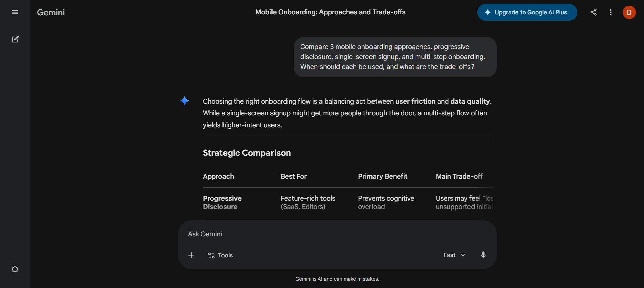644x288 pixels.
Task: Click the Feature-rich tools table cell
Action: click(x=308, y=203)
